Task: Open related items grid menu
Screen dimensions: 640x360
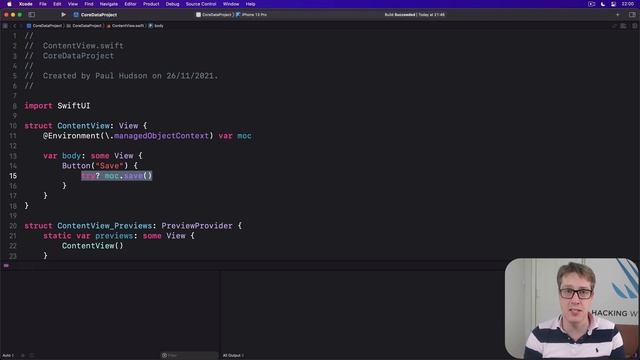Action: coord(5,26)
